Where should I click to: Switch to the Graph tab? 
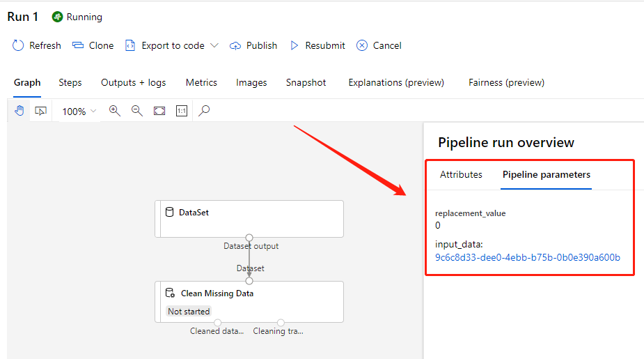[27, 82]
